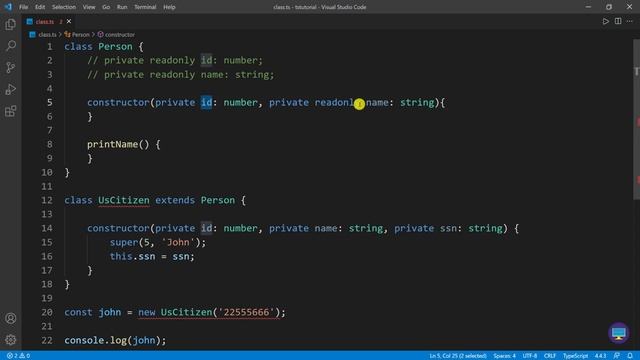Select the class.ts tab
640x360 pixels.
click(45, 22)
